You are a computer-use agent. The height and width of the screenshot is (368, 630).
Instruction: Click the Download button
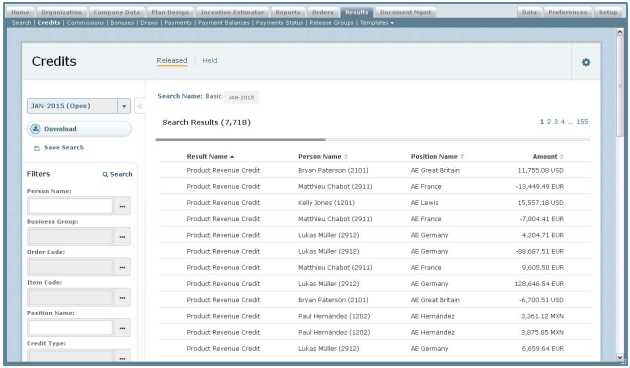pos(79,129)
